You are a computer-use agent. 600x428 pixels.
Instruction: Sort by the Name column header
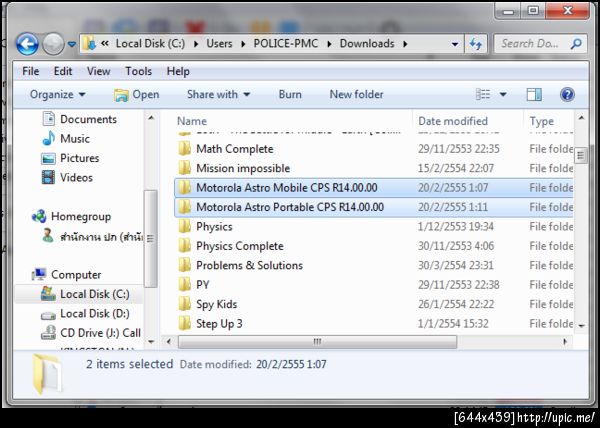[x=192, y=121]
